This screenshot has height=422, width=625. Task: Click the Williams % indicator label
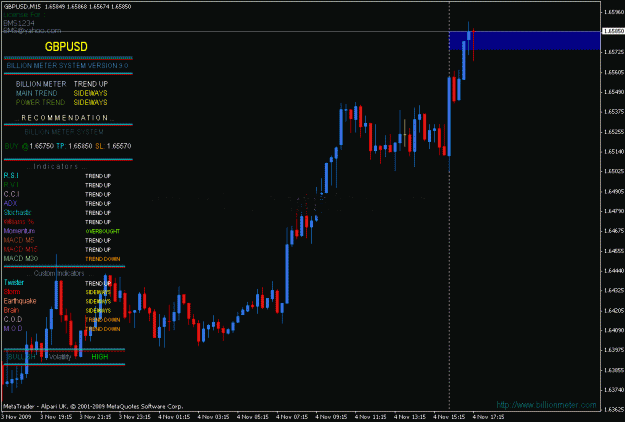[19, 222]
